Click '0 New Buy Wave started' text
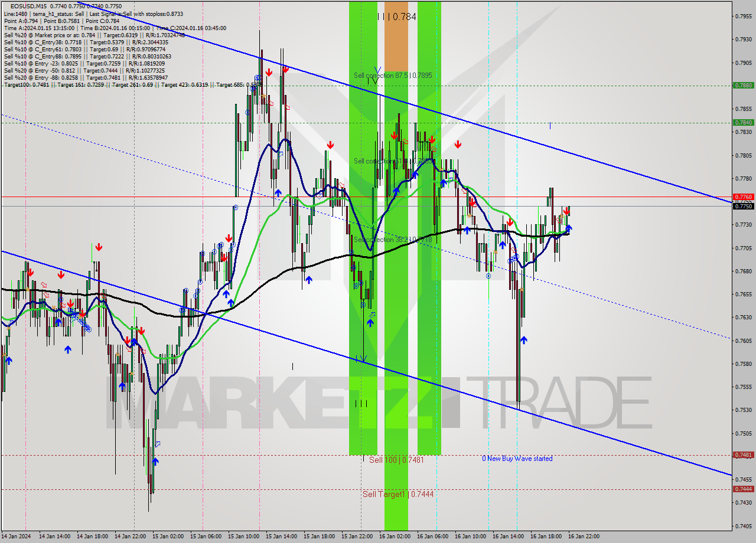This screenshot has height=543, width=756. 517,459
